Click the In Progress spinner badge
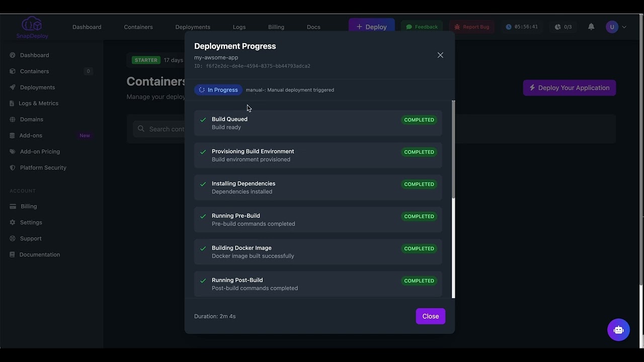This screenshot has width=644, height=362. click(x=218, y=90)
